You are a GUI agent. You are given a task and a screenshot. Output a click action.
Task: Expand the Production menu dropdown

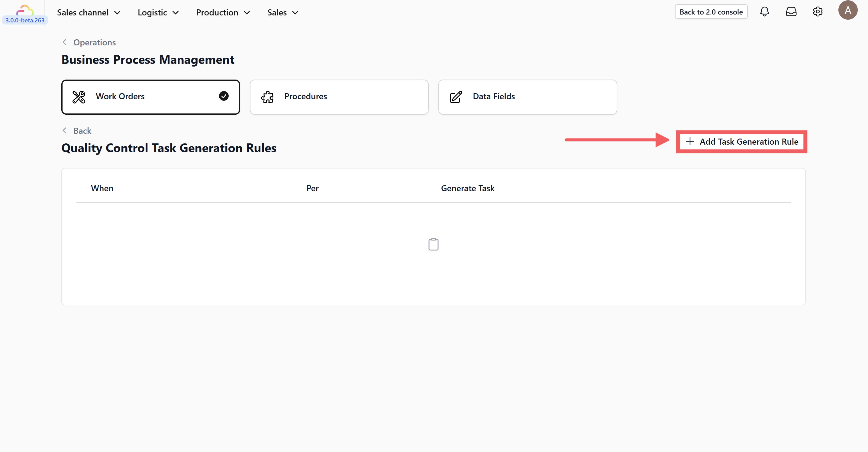pyautogui.click(x=223, y=12)
